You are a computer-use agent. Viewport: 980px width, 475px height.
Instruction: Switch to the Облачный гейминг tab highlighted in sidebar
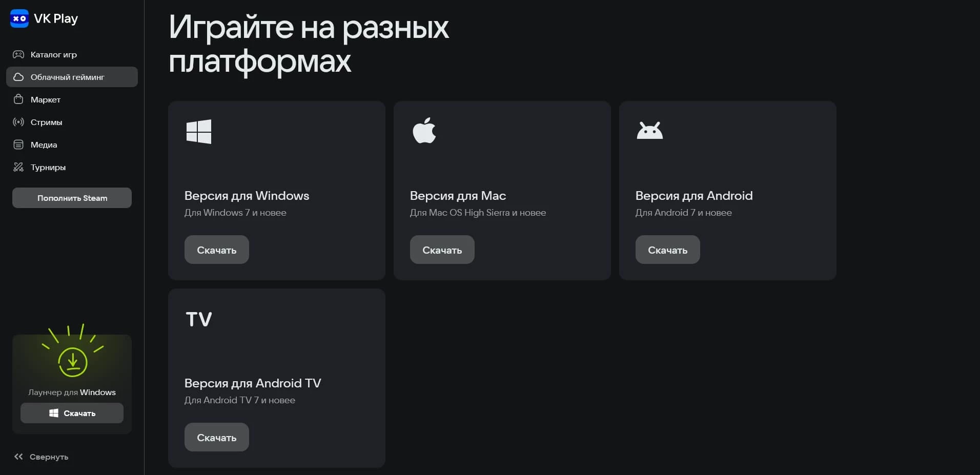(67, 77)
